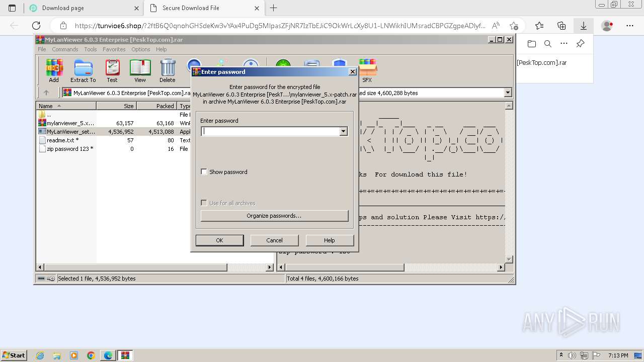Viewport: 644px width, 362px height.
Task: Open File Explorer from the taskbar
Action: pyautogui.click(x=57, y=355)
